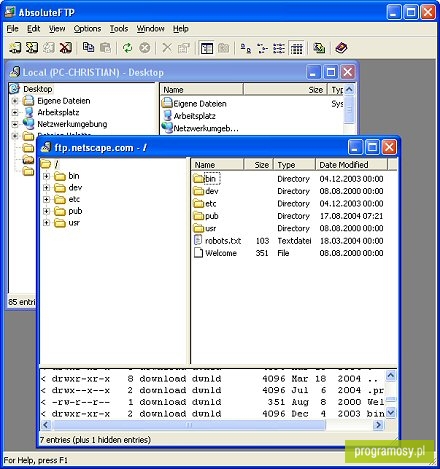Sort ftp list by Type column
Screen dimensions: 440x469
pyautogui.click(x=294, y=165)
